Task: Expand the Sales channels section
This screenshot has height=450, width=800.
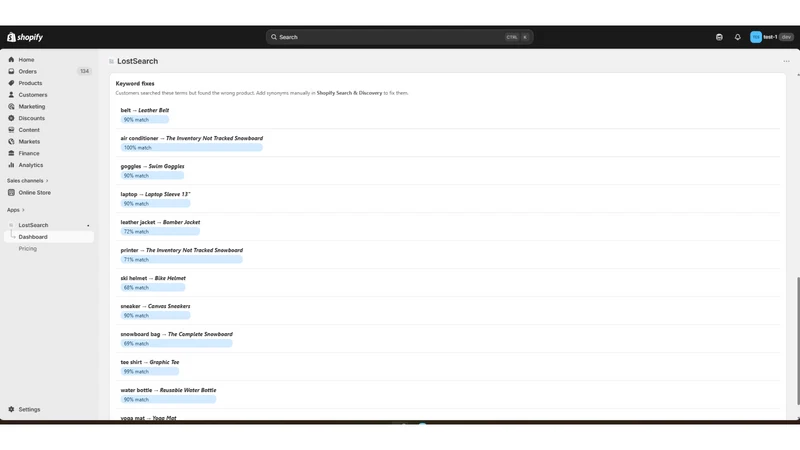Action: pyautogui.click(x=28, y=181)
